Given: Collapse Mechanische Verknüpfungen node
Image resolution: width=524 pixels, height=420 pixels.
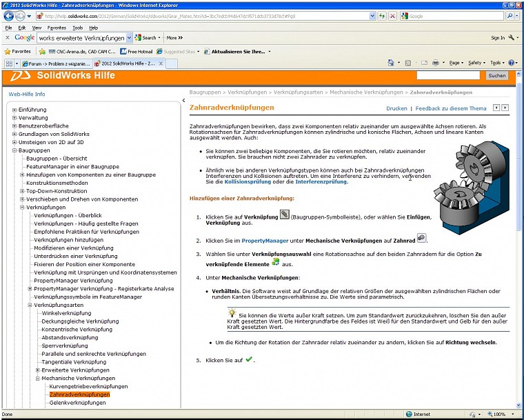Looking at the screenshot, I should tap(37, 378).
